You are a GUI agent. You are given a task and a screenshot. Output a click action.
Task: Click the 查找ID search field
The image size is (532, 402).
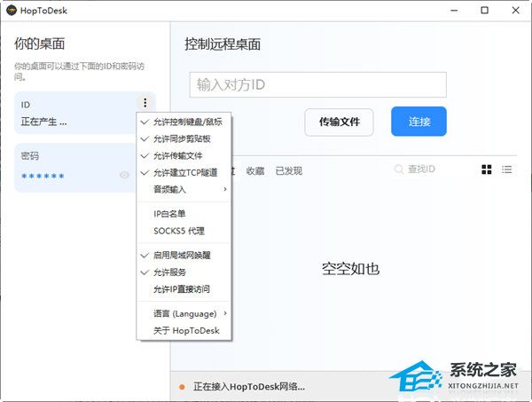421,169
